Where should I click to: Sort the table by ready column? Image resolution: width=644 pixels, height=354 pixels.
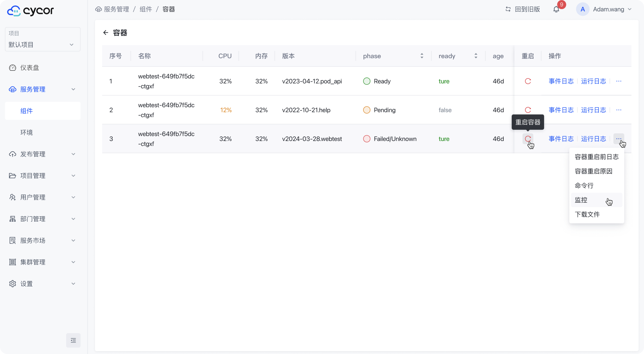475,56
